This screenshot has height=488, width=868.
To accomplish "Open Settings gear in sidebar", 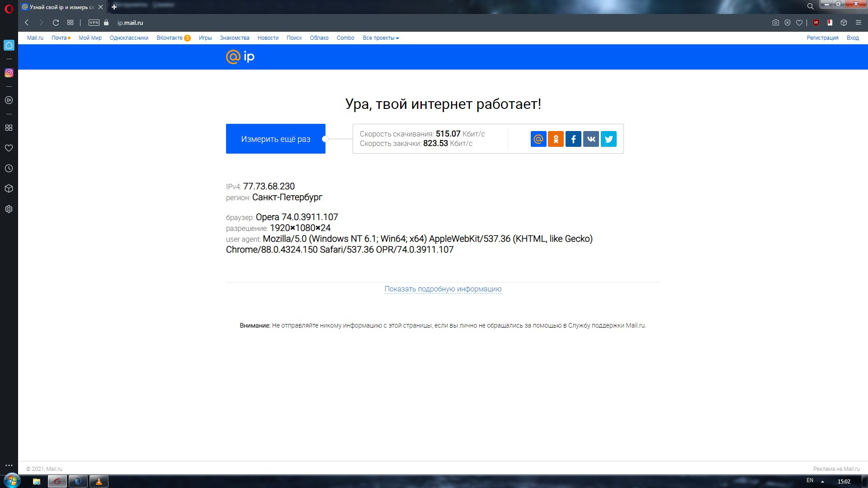I will tap(9, 209).
